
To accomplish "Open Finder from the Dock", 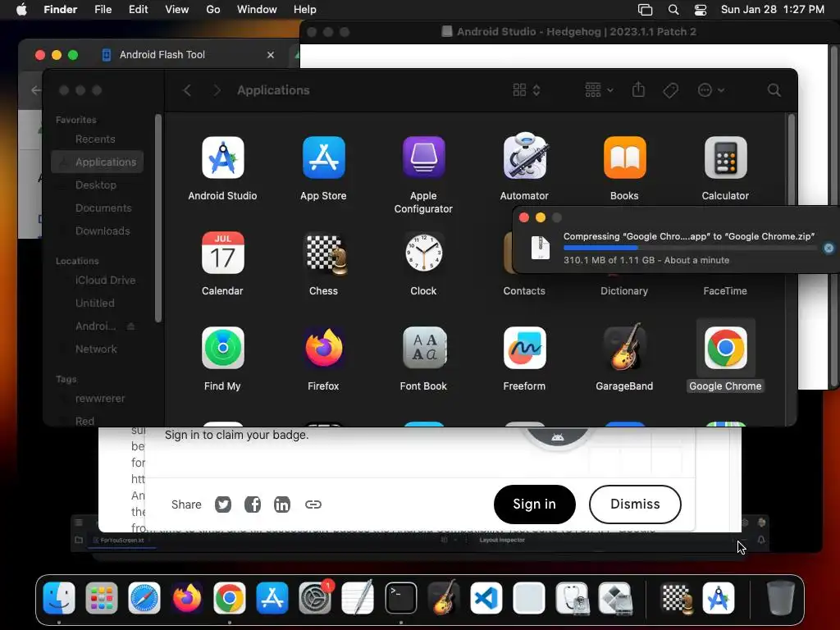I will (x=59, y=598).
